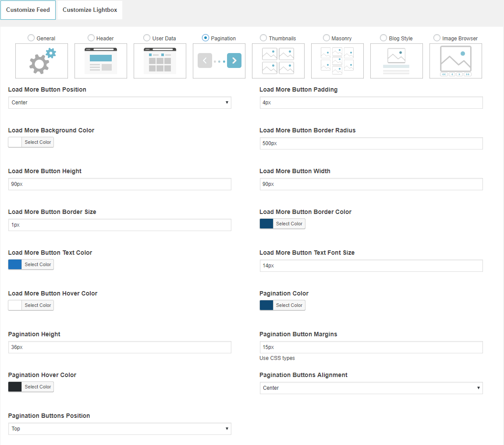Select the Masonry radio button

[327, 38]
